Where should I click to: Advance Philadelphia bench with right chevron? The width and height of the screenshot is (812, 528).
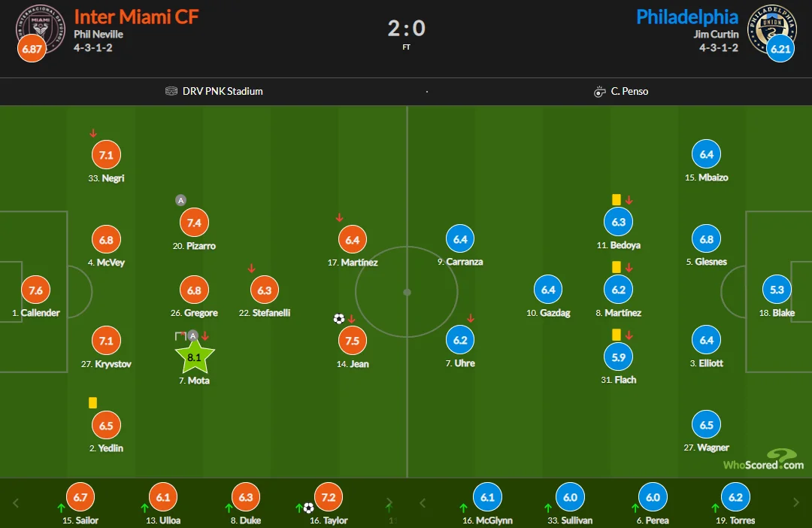tap(796, 502)
